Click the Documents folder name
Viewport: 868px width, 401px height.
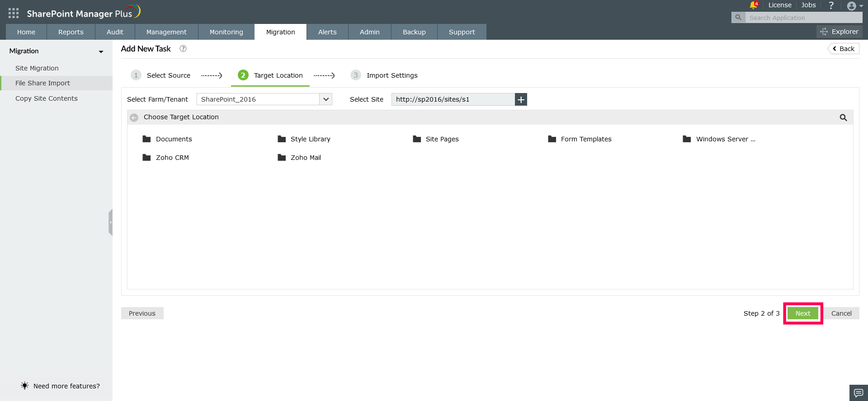(x=174, y=139)
